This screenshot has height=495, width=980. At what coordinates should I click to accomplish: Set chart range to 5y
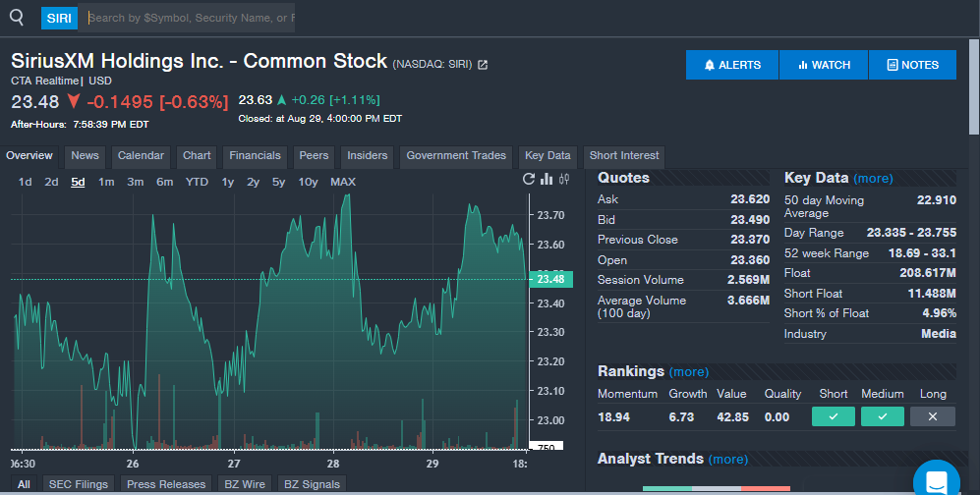coord(278,182)
